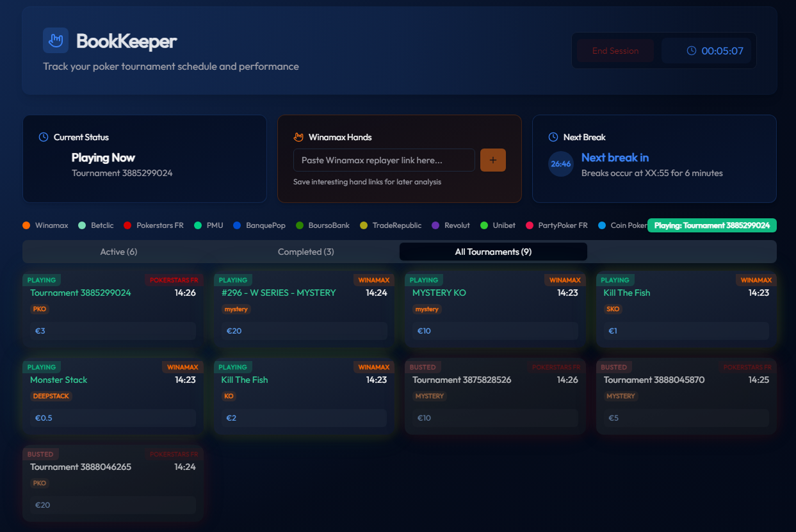Click the clock icon beside the session timer
Screen dimensions: 796x532
691,51
